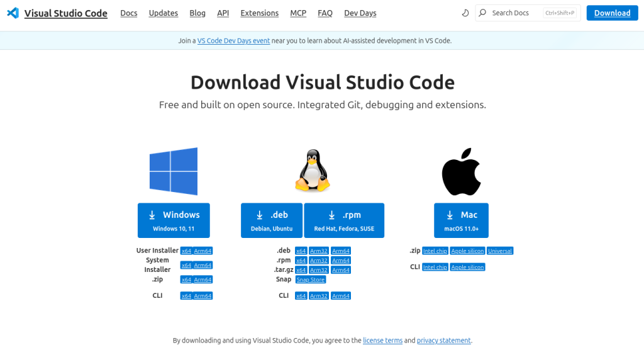Open the VS Code Dev Days event link
Screen dimensions: 644x350
(233, 41)
